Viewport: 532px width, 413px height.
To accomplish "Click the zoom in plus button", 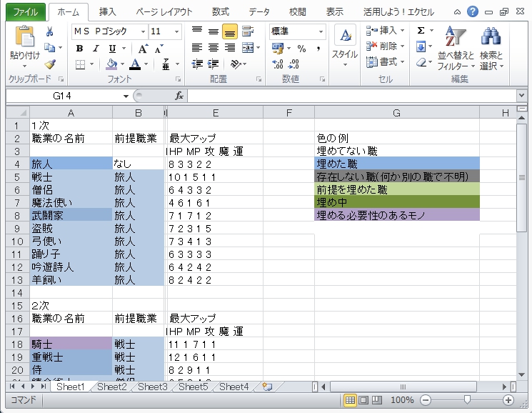I will pyautogui.click(x=508, y=400).
